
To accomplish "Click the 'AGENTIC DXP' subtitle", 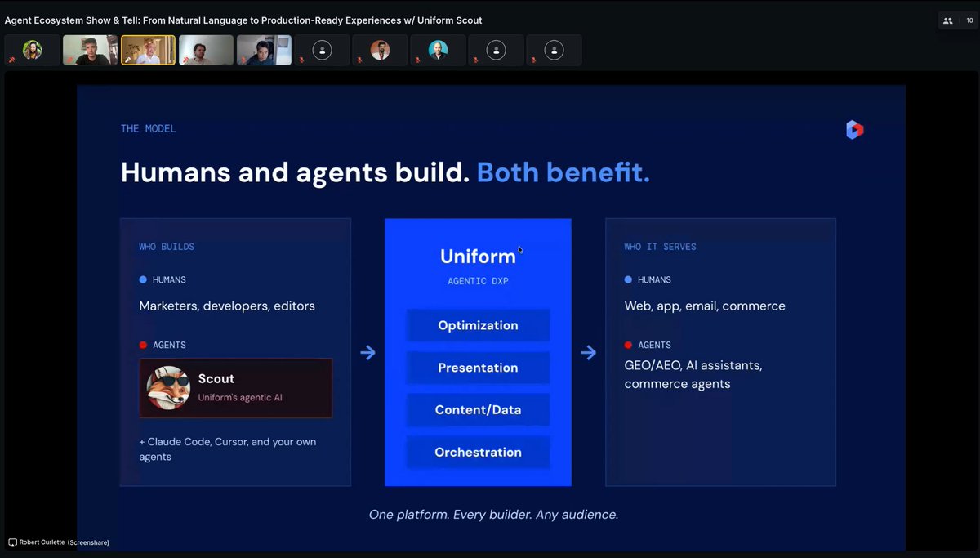I will [478, 281].
